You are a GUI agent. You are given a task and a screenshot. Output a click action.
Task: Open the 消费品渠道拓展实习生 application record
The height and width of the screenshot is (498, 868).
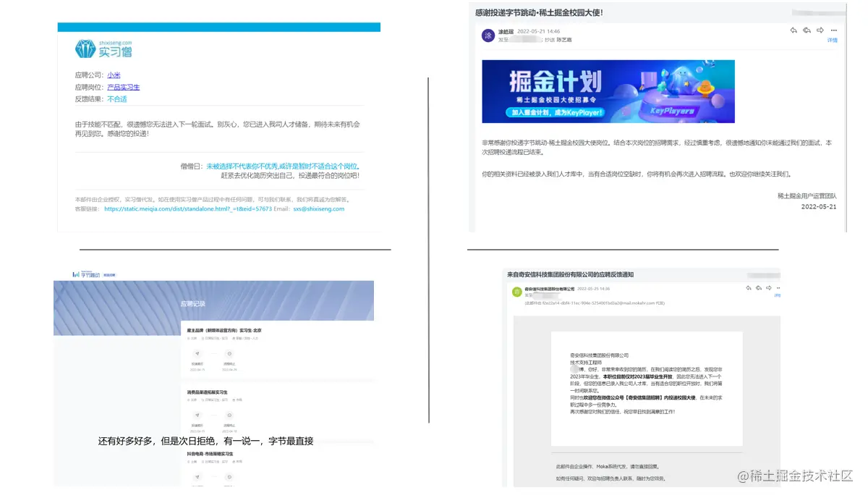point(208,392)
